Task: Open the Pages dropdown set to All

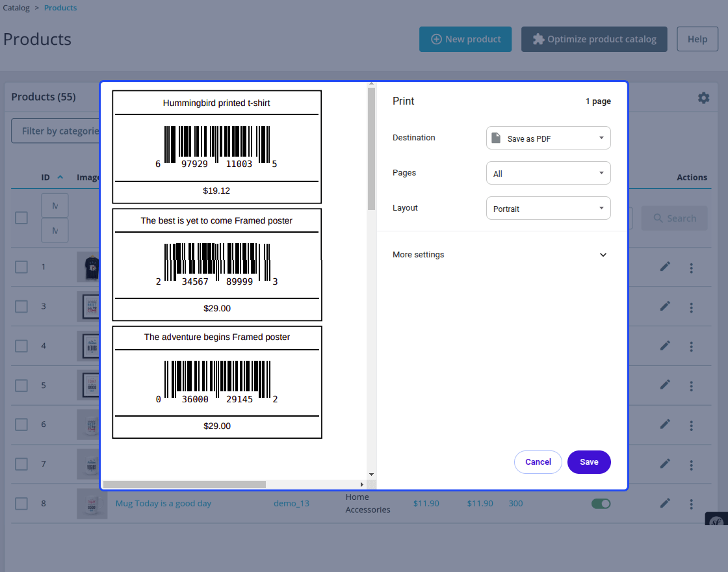Action: pos(549,173)
